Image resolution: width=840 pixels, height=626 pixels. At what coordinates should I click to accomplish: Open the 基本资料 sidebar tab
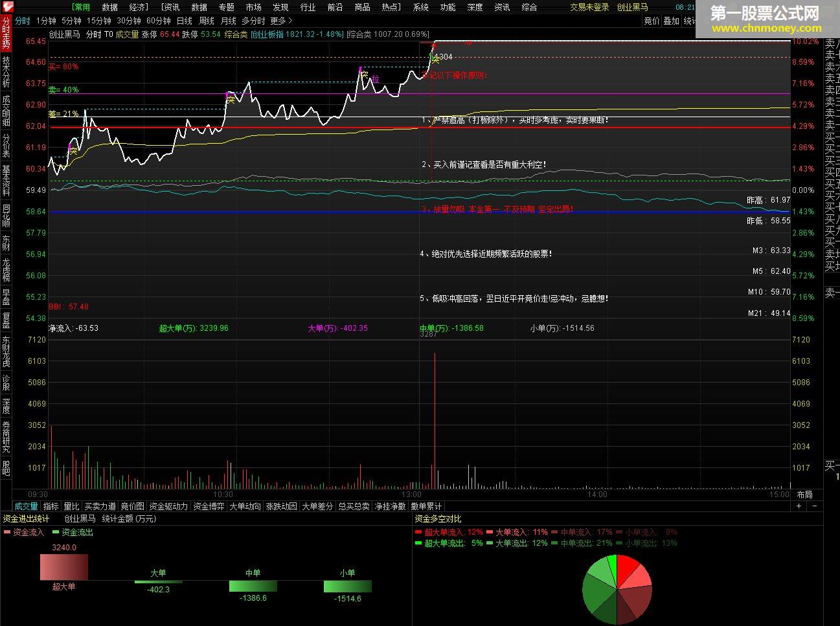click(x=6, y=181)
